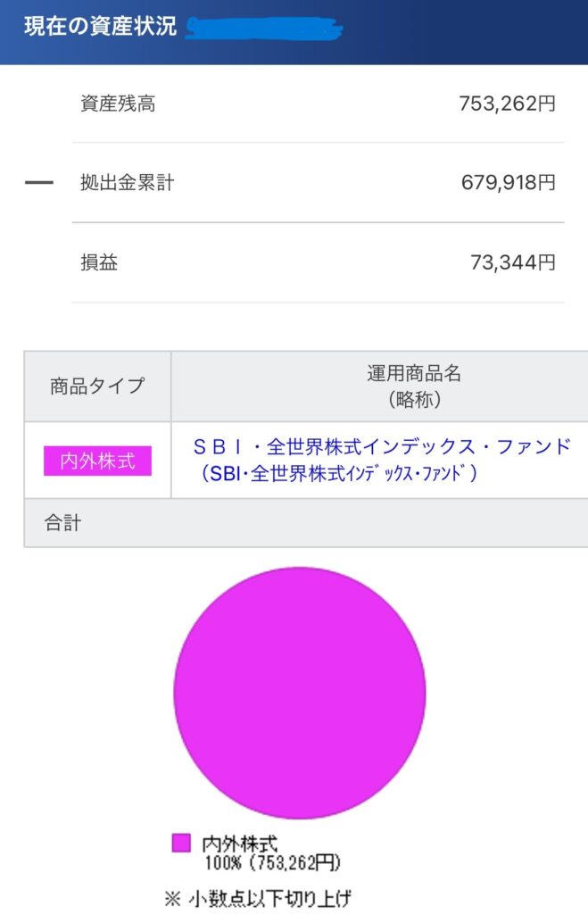This screenshot has width=588, height=914.
Task: Click the 運用商品名 (略称) column header
Action: pyautogui.click(x=414, y=386)
